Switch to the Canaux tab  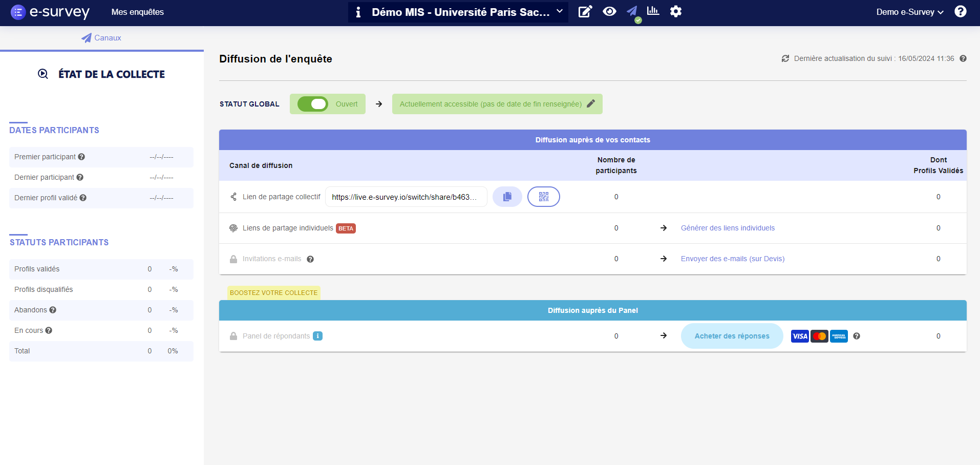click(x=101, y=37)
